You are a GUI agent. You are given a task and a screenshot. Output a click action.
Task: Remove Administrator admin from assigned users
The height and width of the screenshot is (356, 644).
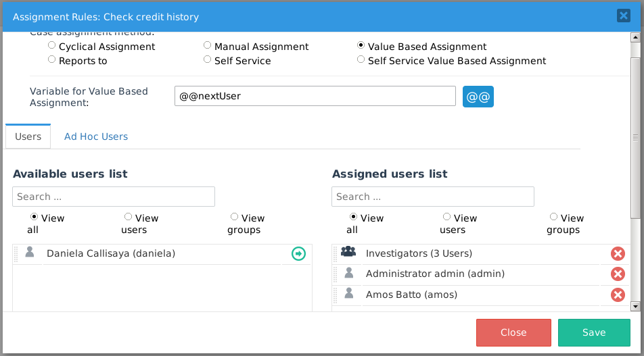click(618, 274)
